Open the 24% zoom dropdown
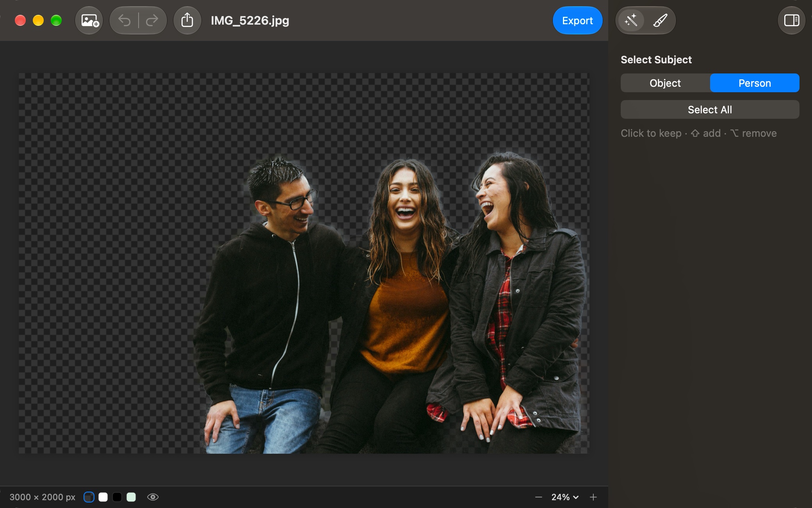Viewport: 812px width, 508px height. (564, 497)
